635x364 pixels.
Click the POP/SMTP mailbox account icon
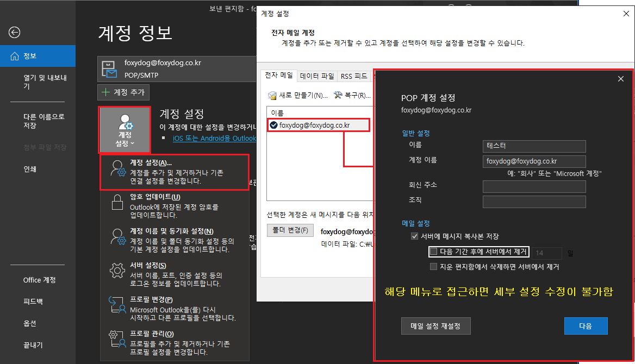pos(109,69)
